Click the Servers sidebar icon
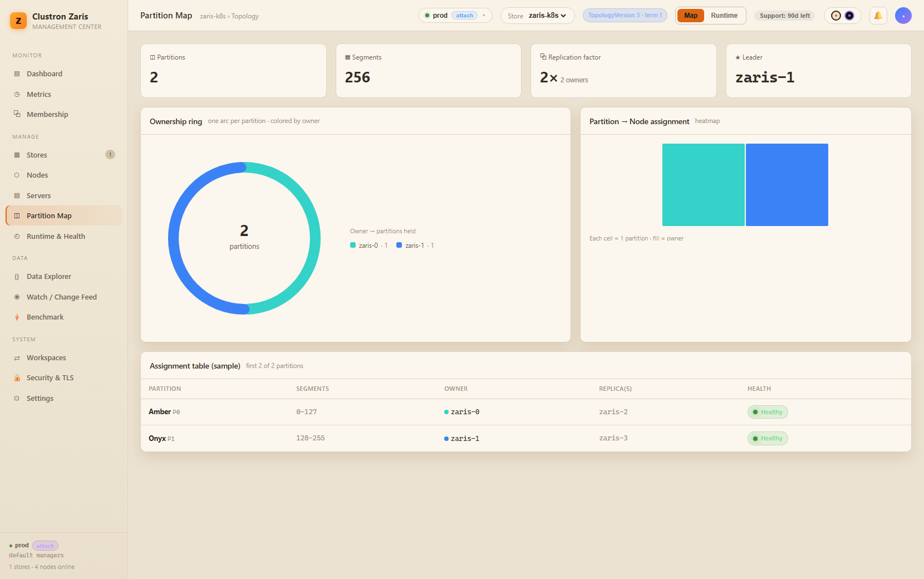 tap(17, 196)
